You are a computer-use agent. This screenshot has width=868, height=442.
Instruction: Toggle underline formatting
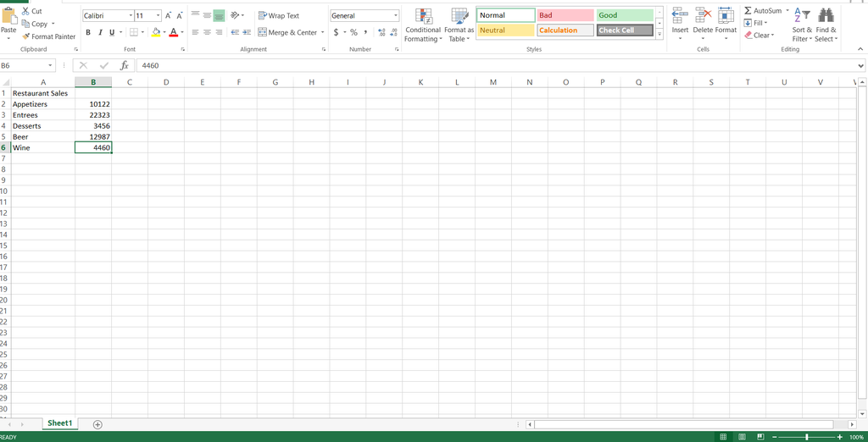click(113, 33)
